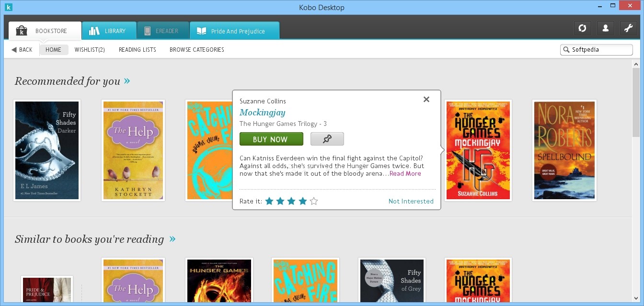The image size is (644, 306).
Task: Open Pride & Prejudice cover in Similar row
Action: click(47, 289)
